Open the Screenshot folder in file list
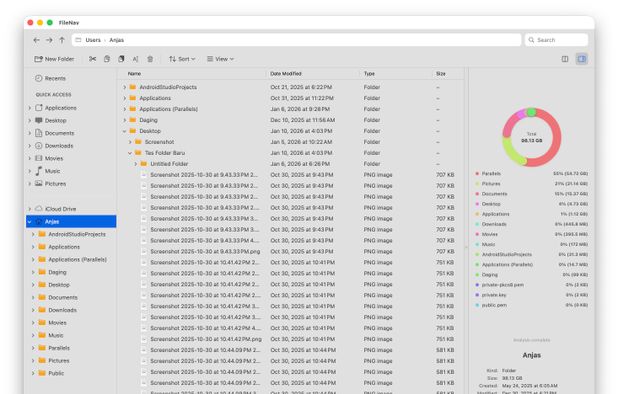Screen dimensions: 618x394 tap(154, 142)
